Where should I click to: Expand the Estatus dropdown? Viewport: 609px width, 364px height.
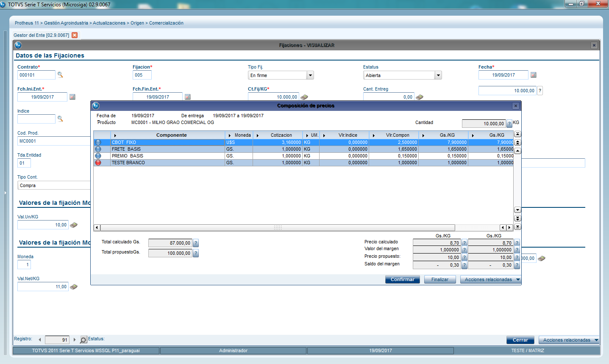tap(438, 75)
